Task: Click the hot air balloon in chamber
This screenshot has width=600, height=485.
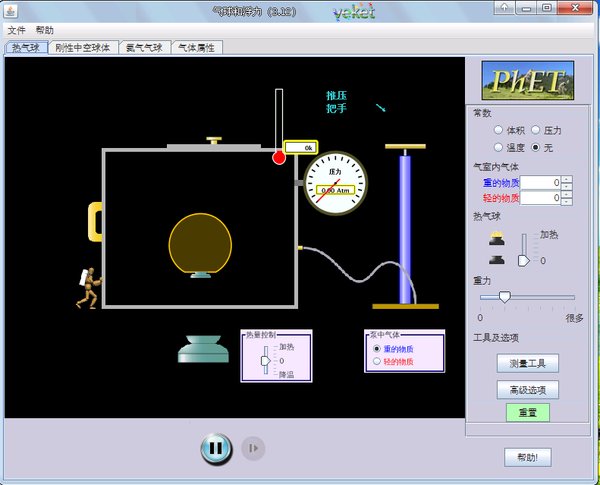Action: 200,243
